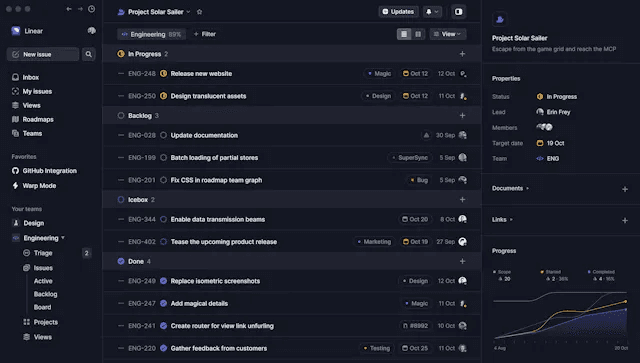
Task: Open the View options dropdown
Action: pos(448,34)
